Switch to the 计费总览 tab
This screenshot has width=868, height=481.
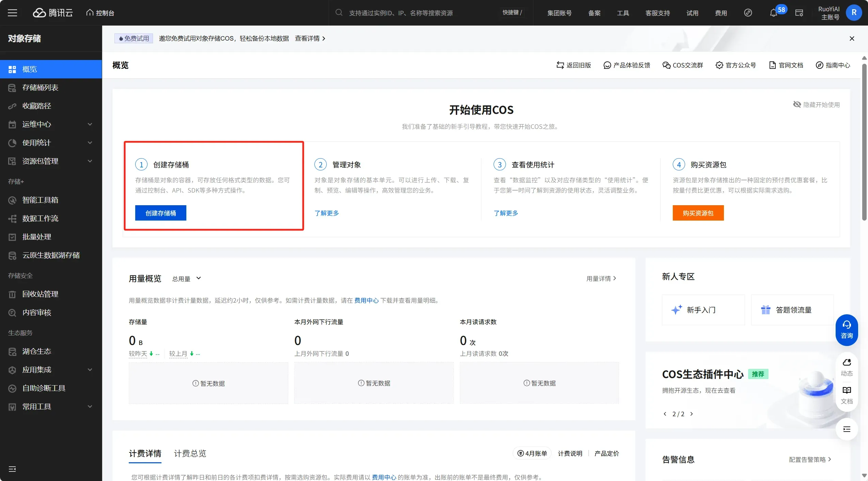pos(190,453)
